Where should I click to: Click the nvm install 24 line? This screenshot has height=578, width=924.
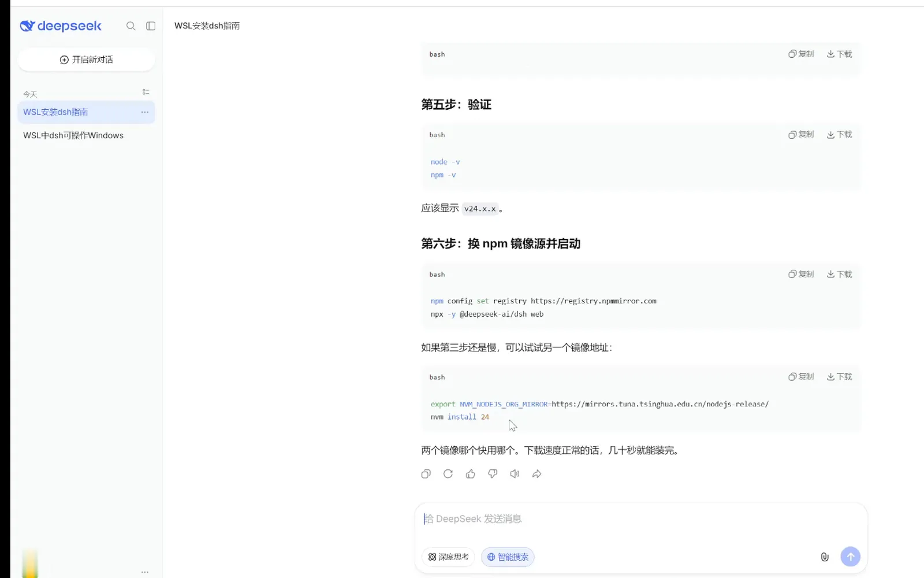coord(460,417)
